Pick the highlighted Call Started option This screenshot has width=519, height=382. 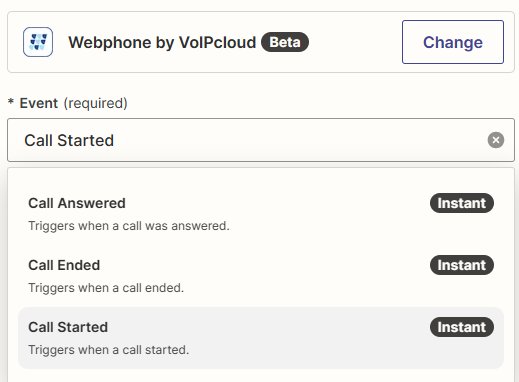261,338
